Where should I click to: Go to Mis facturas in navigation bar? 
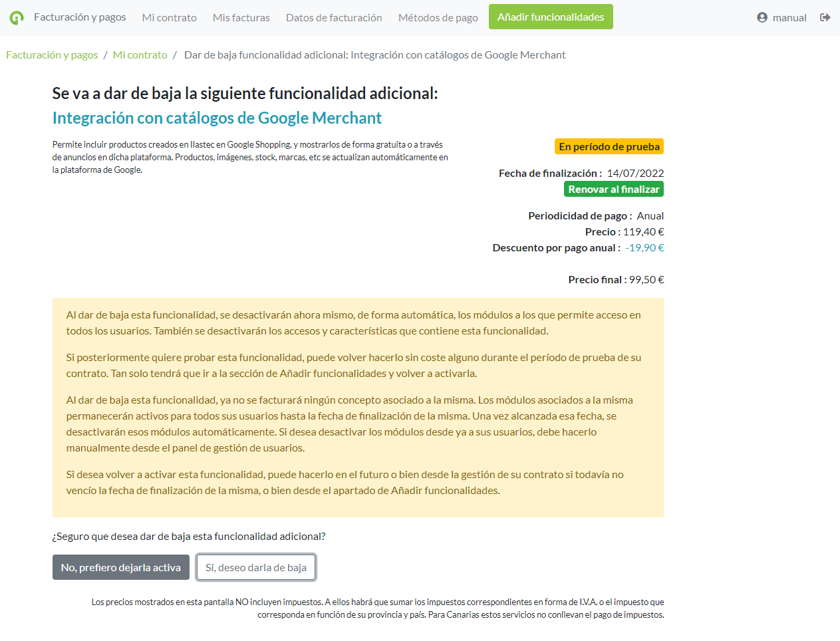click(241, 18)
